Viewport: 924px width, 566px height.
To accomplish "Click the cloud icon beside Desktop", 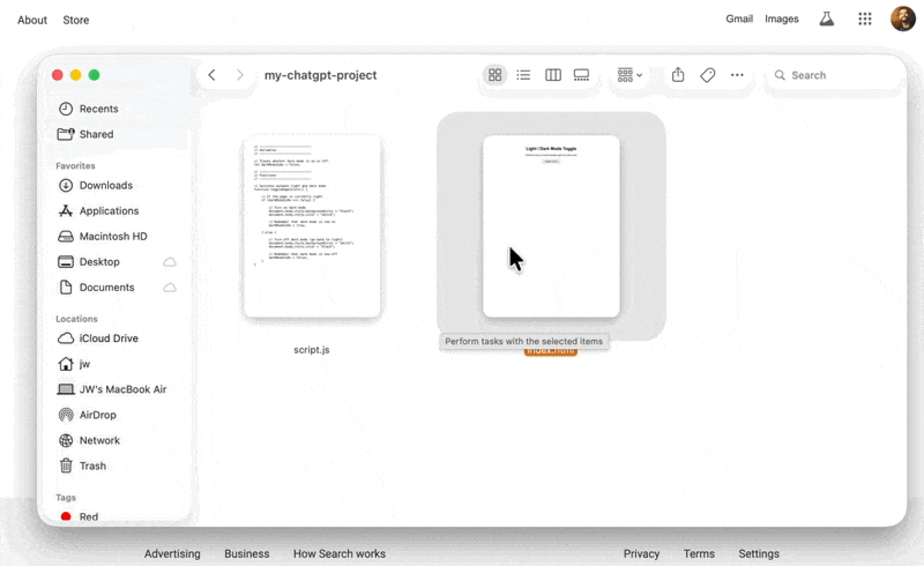I will click(169, 262).
